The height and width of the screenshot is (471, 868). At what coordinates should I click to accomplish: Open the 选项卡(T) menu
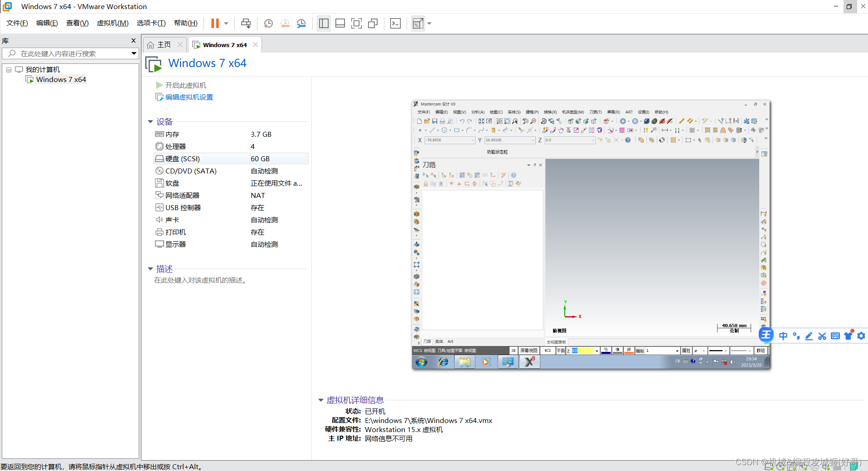(x=151, y=23)
